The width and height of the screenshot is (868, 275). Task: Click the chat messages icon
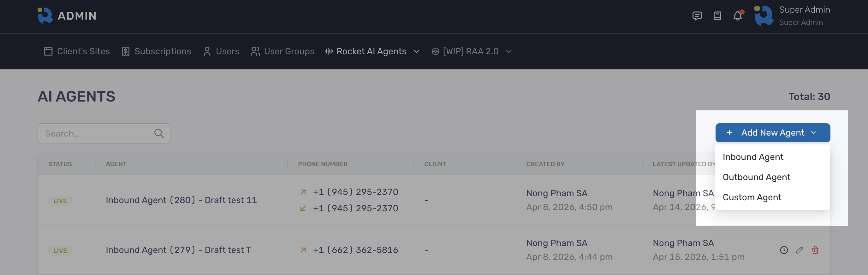click(697, 15)
